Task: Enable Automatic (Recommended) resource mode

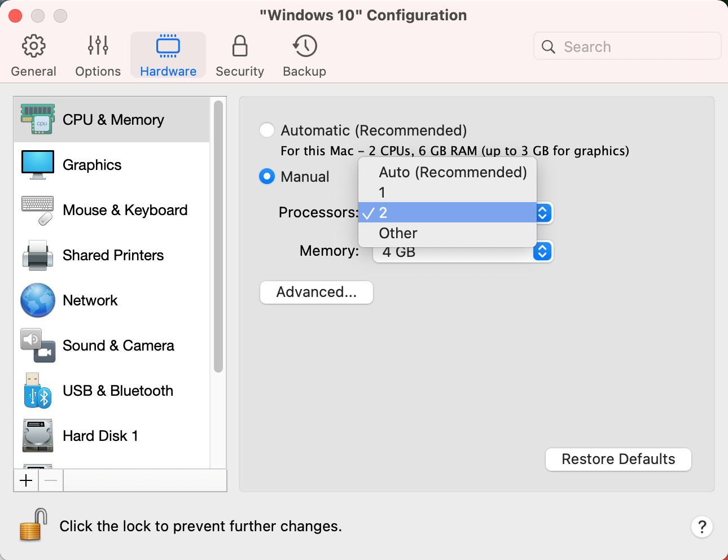Action: point(267,130)
